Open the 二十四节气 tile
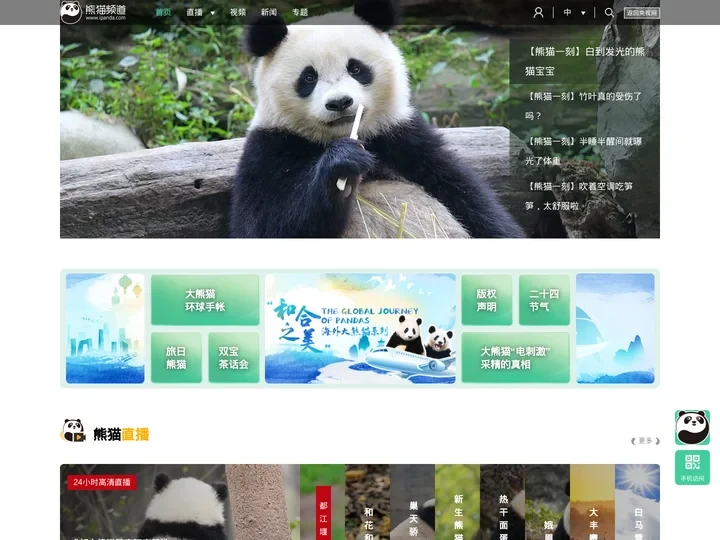Screen dimensions: 720x540 click(544, 300)
